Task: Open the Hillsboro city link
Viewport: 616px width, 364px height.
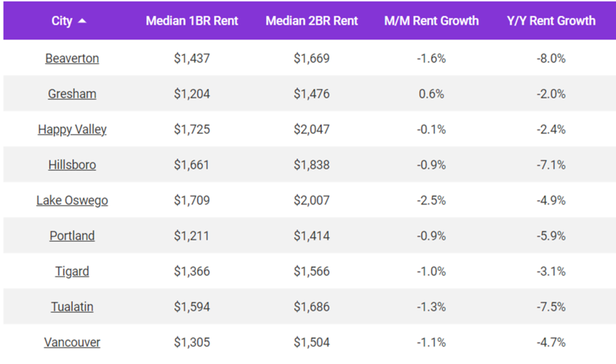Action: coord(72,164)
